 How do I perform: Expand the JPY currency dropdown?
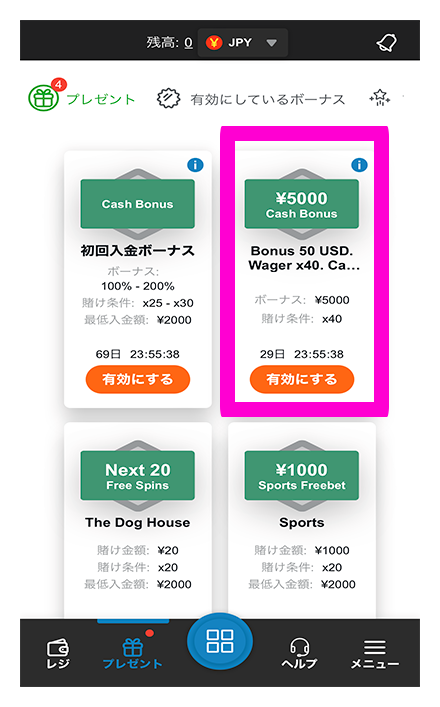tap(243, 43)
